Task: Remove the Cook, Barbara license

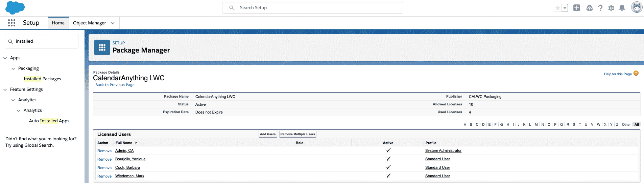Action: click(104, 168)
